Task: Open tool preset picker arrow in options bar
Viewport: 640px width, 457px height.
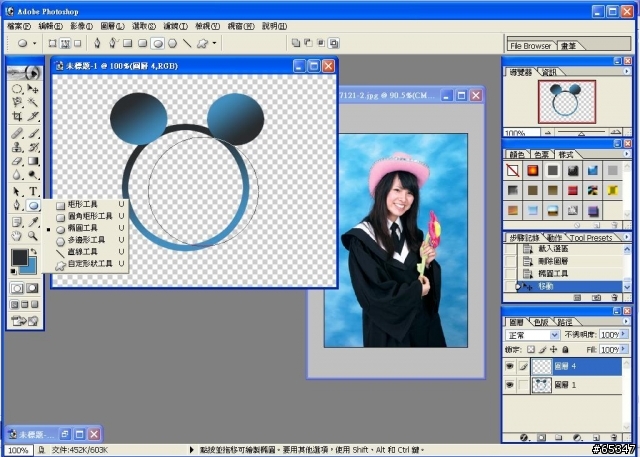Action: click(34, 43)
